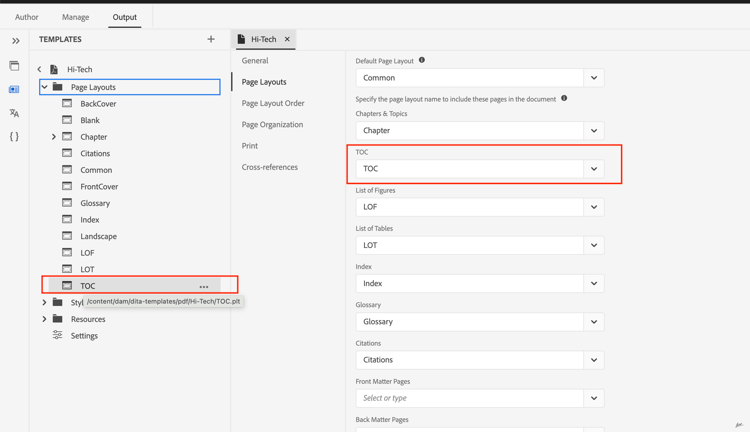Open the translation panel icon

(14, 113)
